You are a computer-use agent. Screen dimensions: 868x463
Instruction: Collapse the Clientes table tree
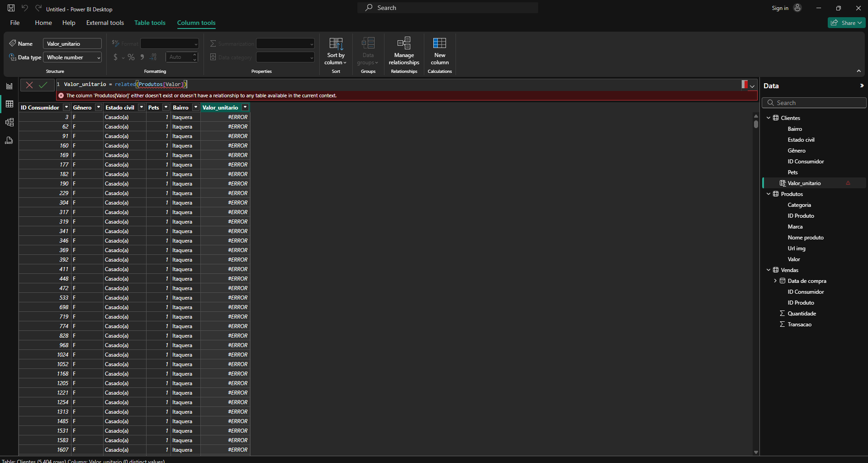click(768, 118)
